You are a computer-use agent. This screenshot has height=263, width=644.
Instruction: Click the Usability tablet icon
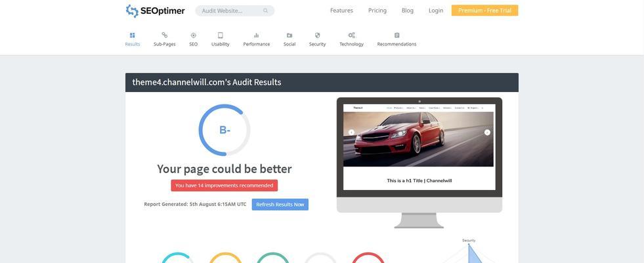pyautogui.click(x=220, y=36)
